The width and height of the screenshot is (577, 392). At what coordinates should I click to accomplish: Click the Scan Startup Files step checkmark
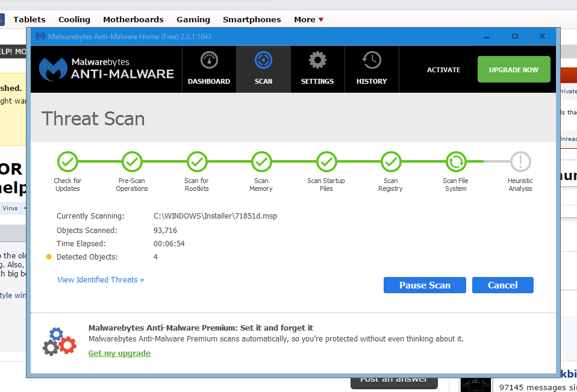tap(326, 162)
